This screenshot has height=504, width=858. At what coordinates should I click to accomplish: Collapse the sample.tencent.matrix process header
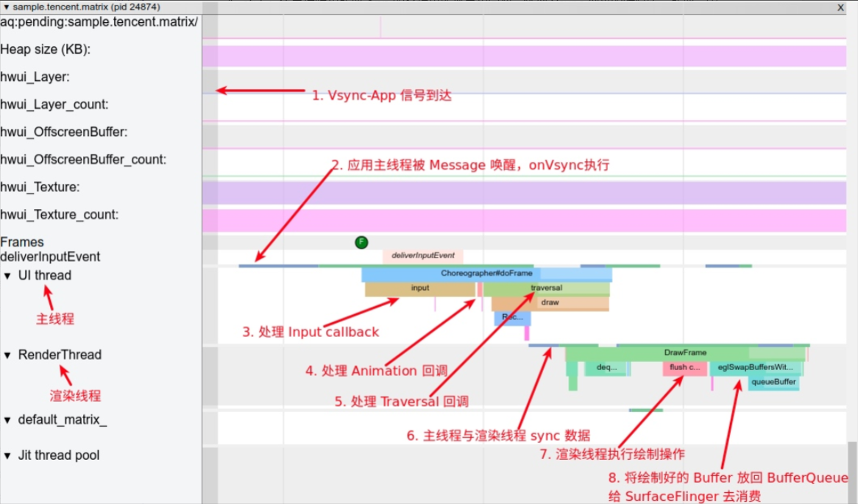pos(6,7)
